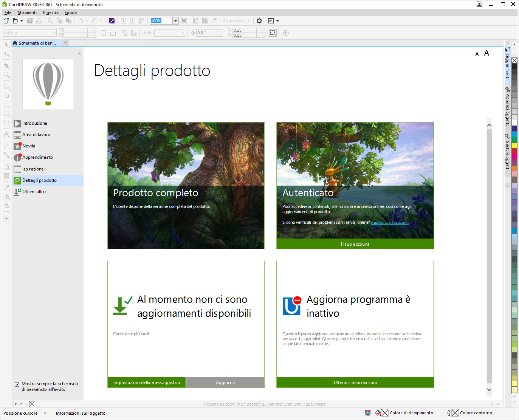
Task: Toggle the show rulers icon
Action: pos(196,21)
